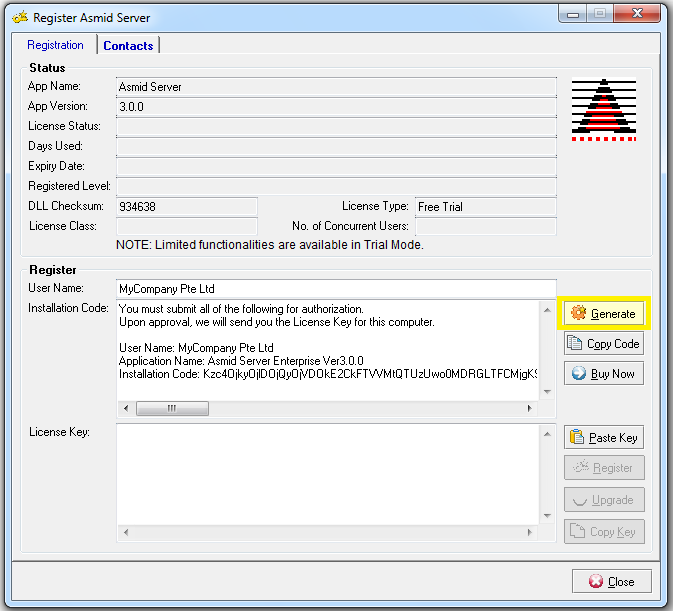Click the gear icon on Generate
Viewport: 673px width, 611px height.
(x=578, y=313)
